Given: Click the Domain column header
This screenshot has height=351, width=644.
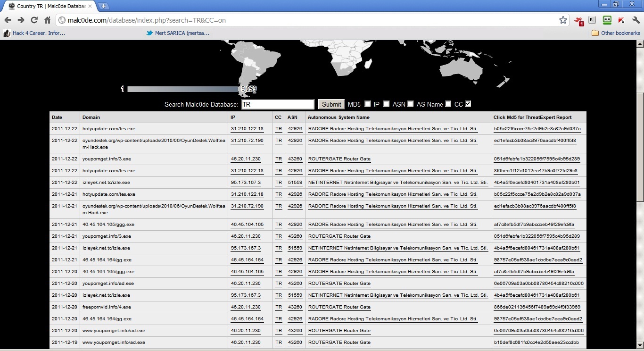Looking at the screenshot, I should (x=91, y=117).
